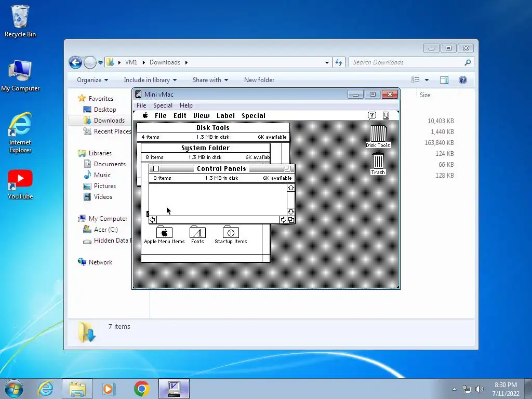Toggle the Explorer preview pane
Screen dimensions: 532x399
444,79
